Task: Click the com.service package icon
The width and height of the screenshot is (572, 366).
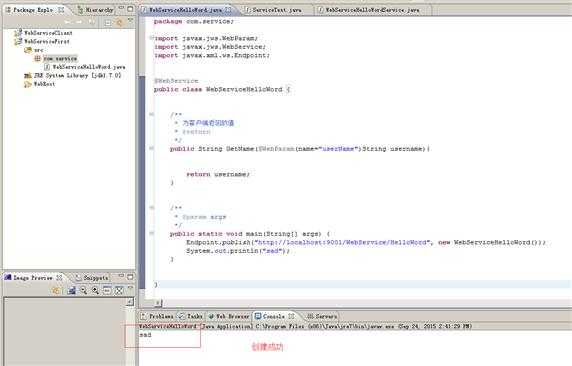Action: (37, 58)
